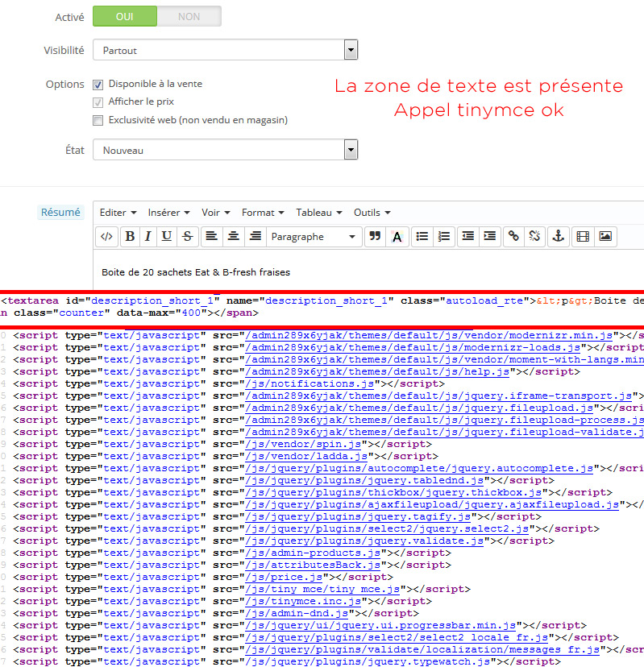
Task: Open the /js/admin-dnd.js link
Action: click(297, 613)
